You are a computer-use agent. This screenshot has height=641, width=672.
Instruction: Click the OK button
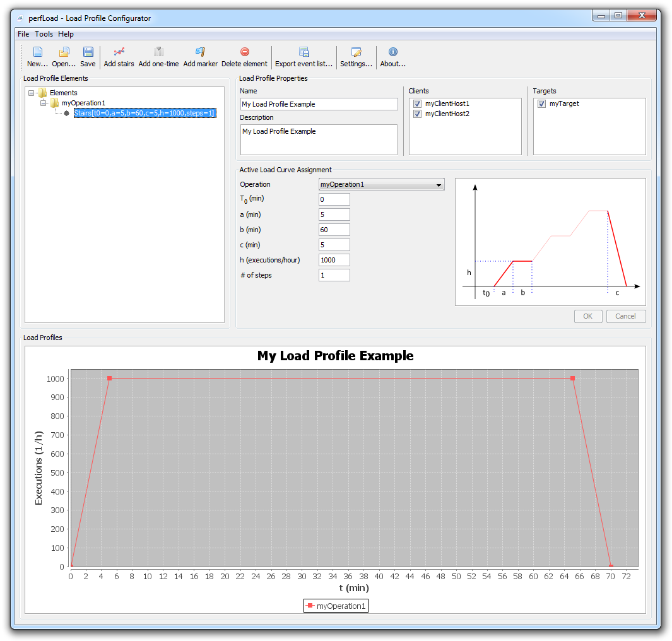pos(588,316)
